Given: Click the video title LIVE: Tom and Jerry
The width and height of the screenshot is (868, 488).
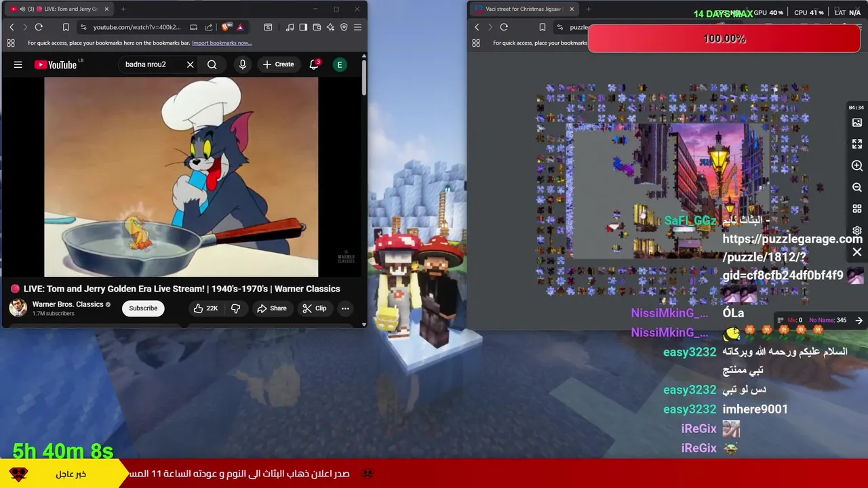Looking at the screenshot, I should tap(182, 289).
